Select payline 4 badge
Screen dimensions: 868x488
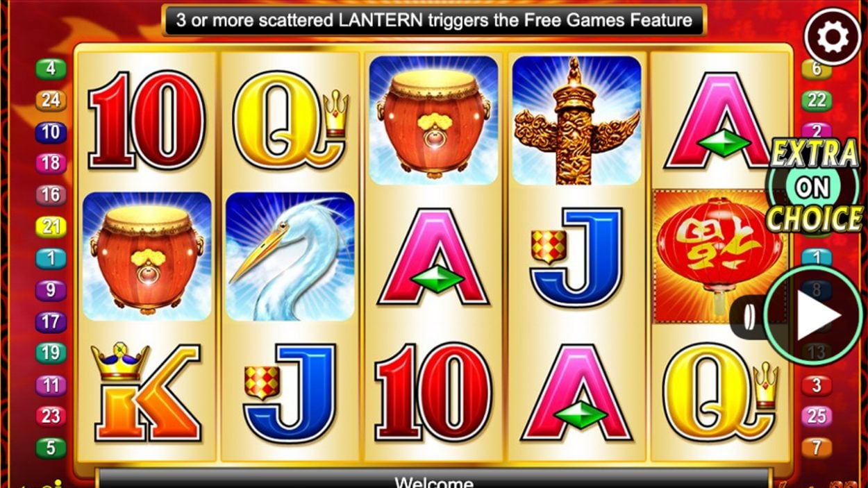pos(51,69)
